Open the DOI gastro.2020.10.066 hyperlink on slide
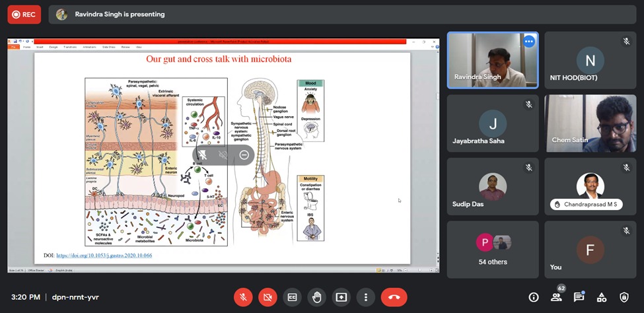The height and width of the screenshot is (313, 644). tap(104, 256)
